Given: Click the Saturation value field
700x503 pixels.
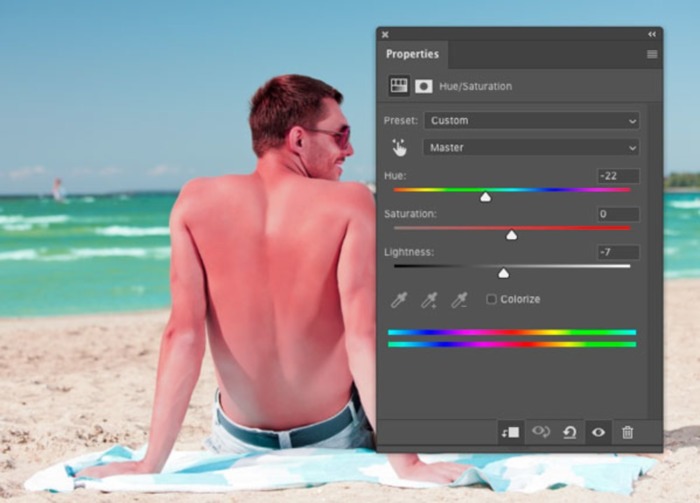Looking at the screenshot, I should (x=618, y=214).
